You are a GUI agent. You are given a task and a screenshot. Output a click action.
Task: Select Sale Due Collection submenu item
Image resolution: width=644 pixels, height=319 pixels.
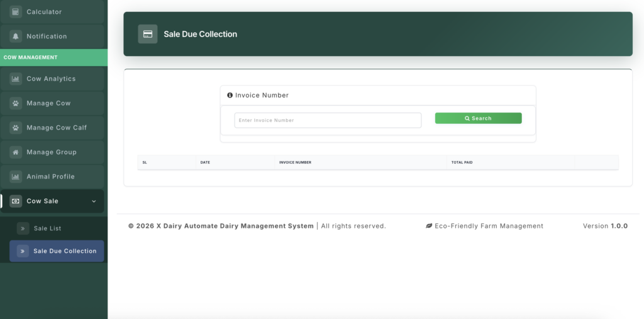click(x=65, y=251)
